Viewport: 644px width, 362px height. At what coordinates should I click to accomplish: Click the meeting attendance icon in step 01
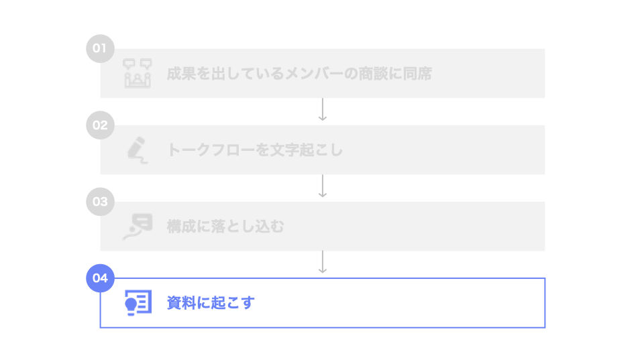pyautogui.click(x=138, y=73)
